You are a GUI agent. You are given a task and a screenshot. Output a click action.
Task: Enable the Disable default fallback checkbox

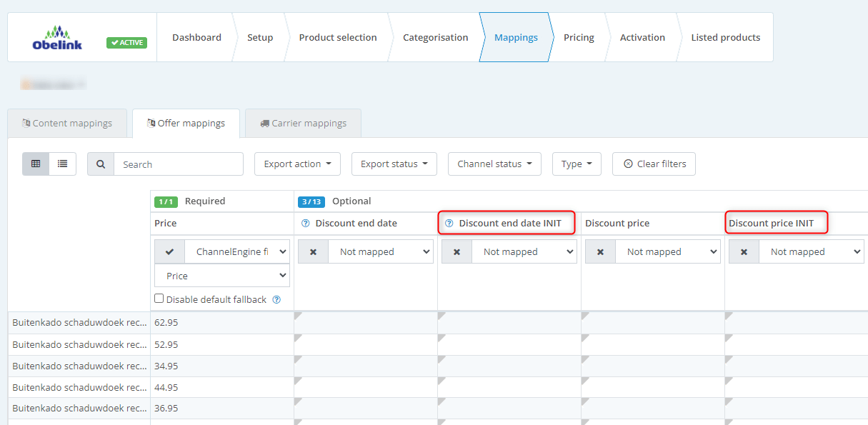point(159,299)
